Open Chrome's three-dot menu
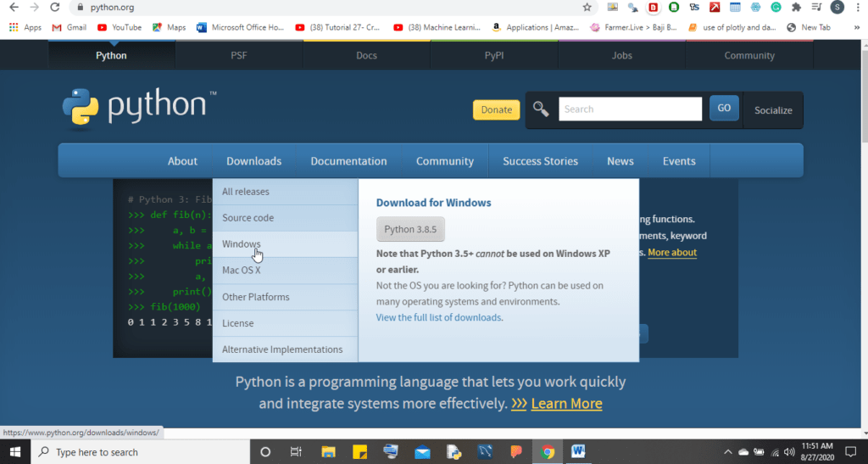 click(x=858, y=7)
